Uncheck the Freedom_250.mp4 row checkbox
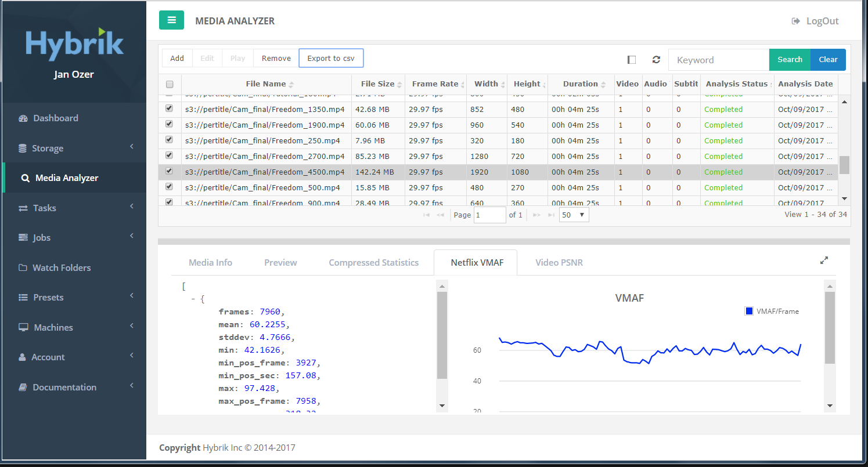 click(x=169, y=140)
